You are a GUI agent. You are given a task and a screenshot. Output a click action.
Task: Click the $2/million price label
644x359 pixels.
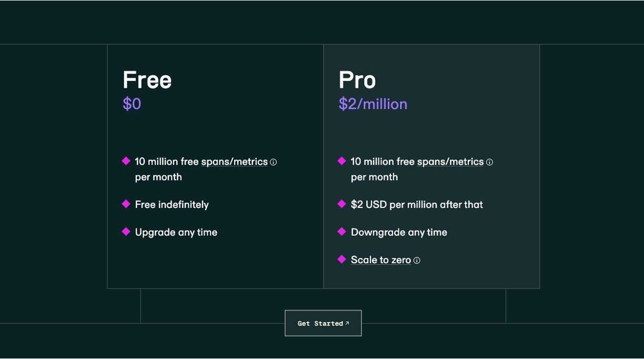click(x=373, y=104)
